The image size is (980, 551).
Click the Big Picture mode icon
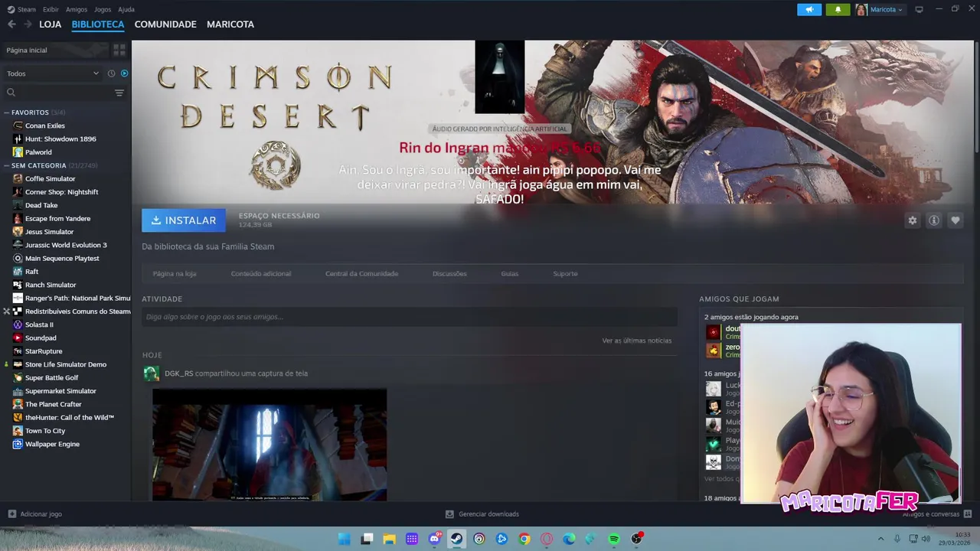point(919,9)
